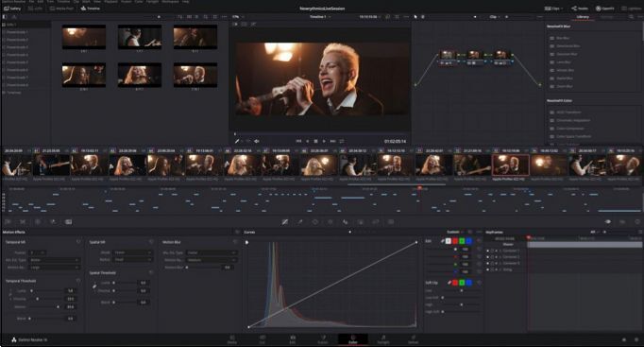Select the Curves palette icon

point(284,221)
